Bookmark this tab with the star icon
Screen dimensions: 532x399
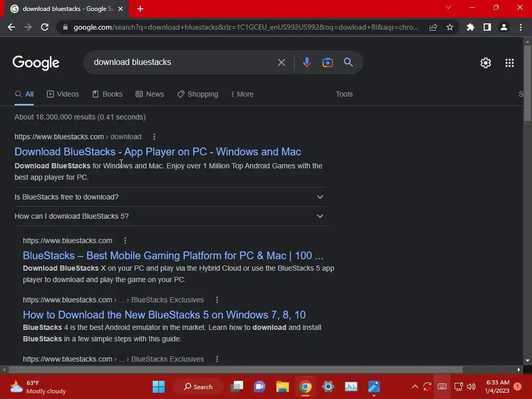pyautogui.click(x=450, y=27)
